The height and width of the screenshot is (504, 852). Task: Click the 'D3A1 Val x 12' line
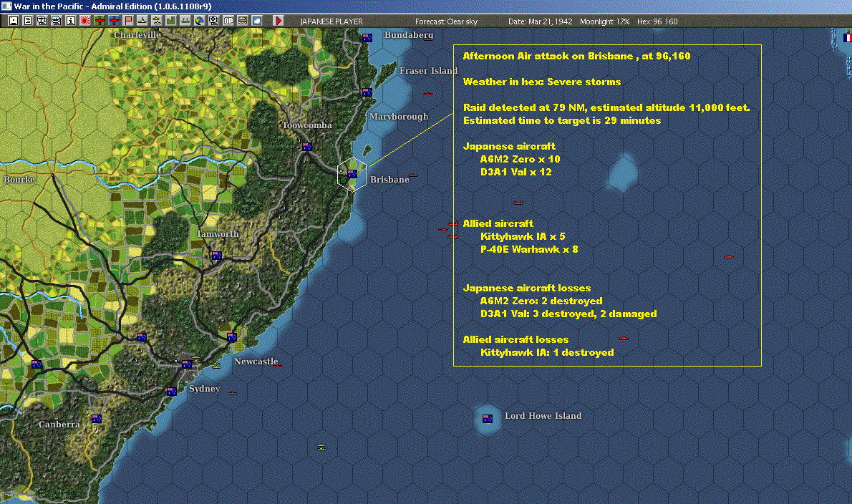pyautogui.click(x=515, y=172)
